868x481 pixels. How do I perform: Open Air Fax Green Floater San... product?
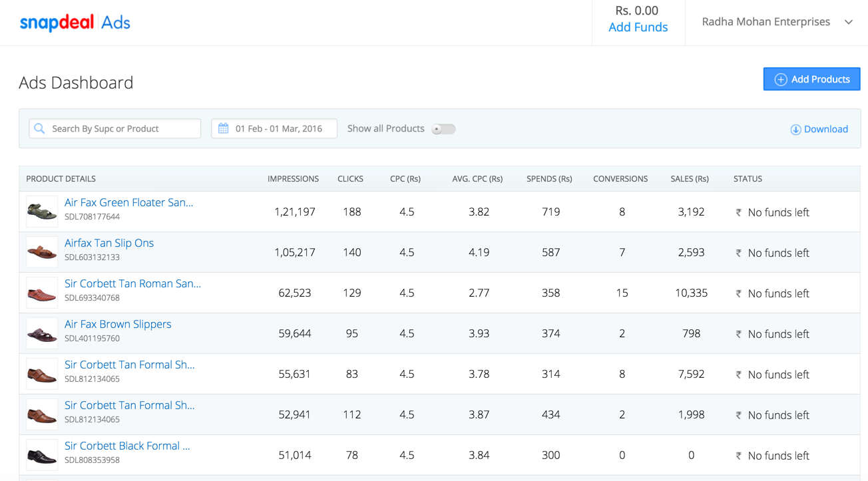coord(128,202)
